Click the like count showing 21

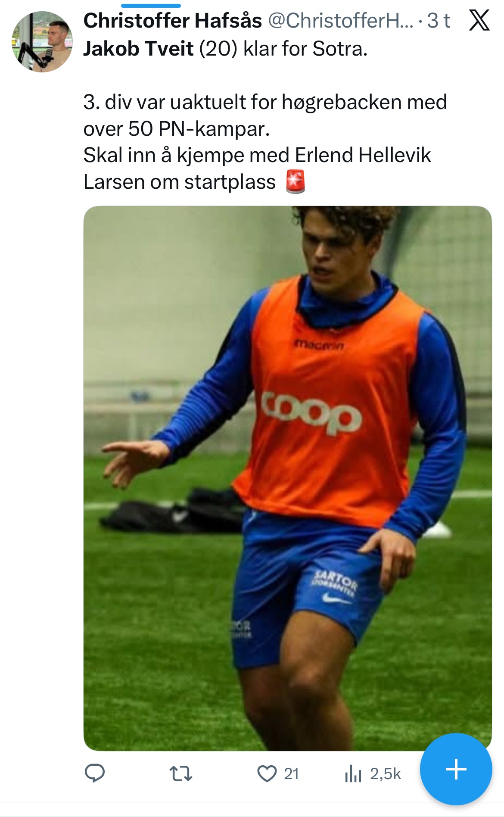tap(291, 774)
